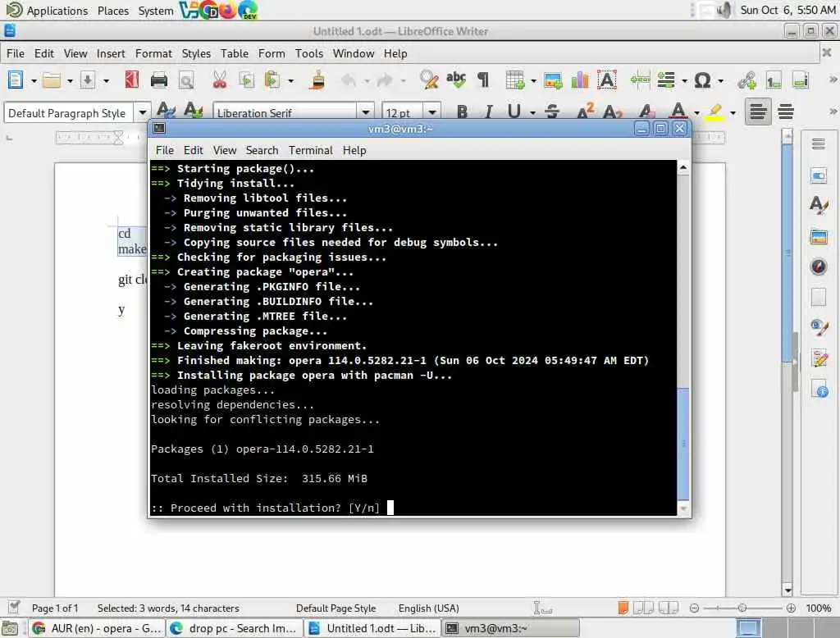Open the Tools menu in Writer
The width and height of the screenshot is (840, 638).
pyautogui.click(x=309, y=53)
